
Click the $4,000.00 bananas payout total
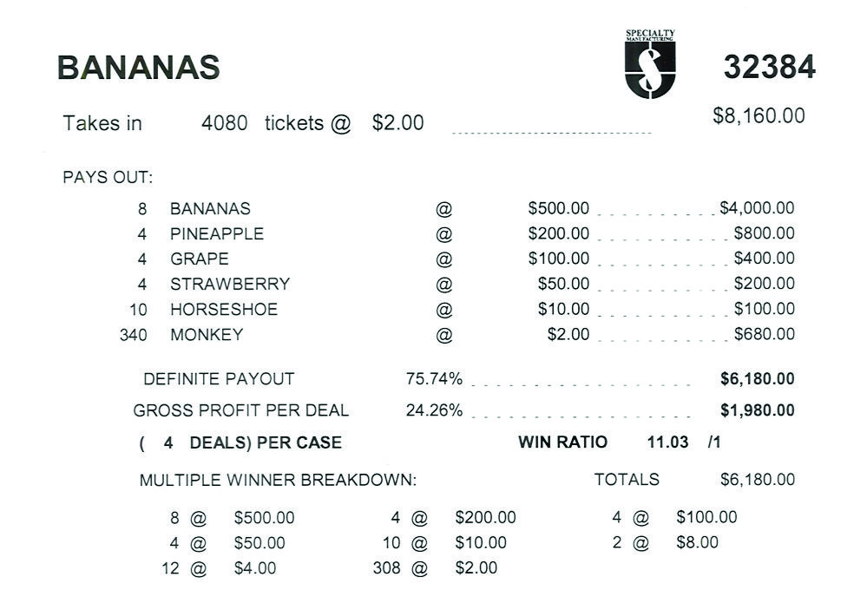pyautogui.click(x=757, y=208)
